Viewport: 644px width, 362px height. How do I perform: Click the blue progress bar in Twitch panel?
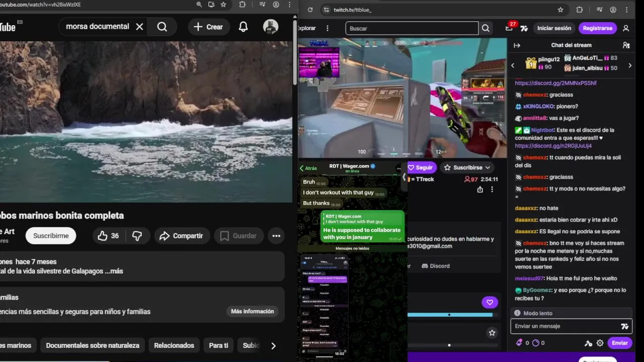pyautogui.click(x=450, y=315)
